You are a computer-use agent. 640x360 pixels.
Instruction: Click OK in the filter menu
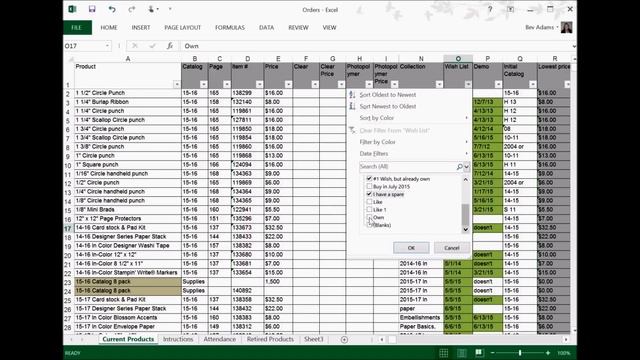point(411,248)
